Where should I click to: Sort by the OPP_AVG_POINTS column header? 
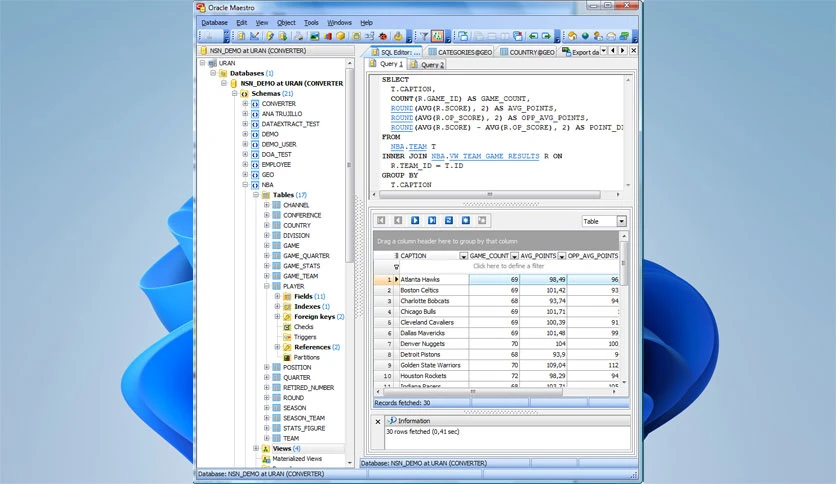coord(592,256)
